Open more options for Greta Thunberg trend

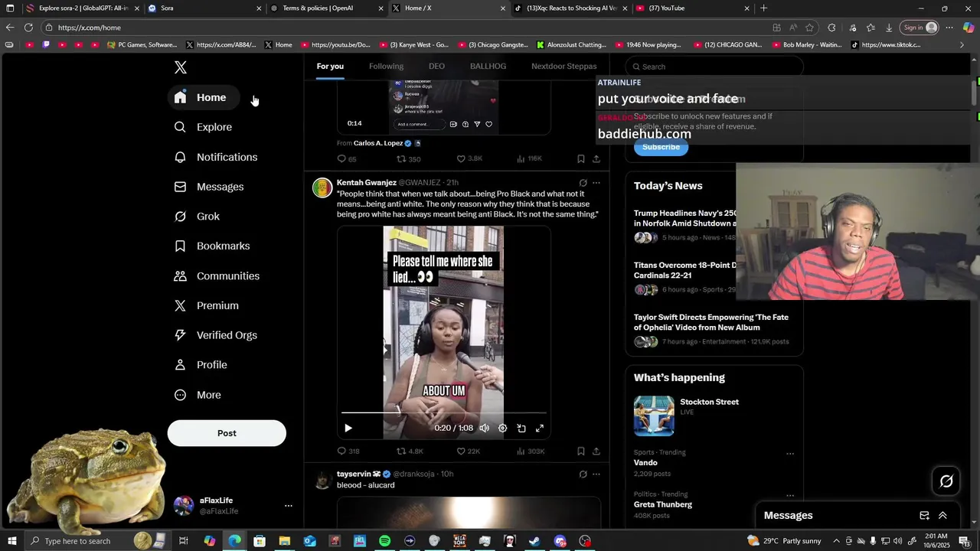790,495
